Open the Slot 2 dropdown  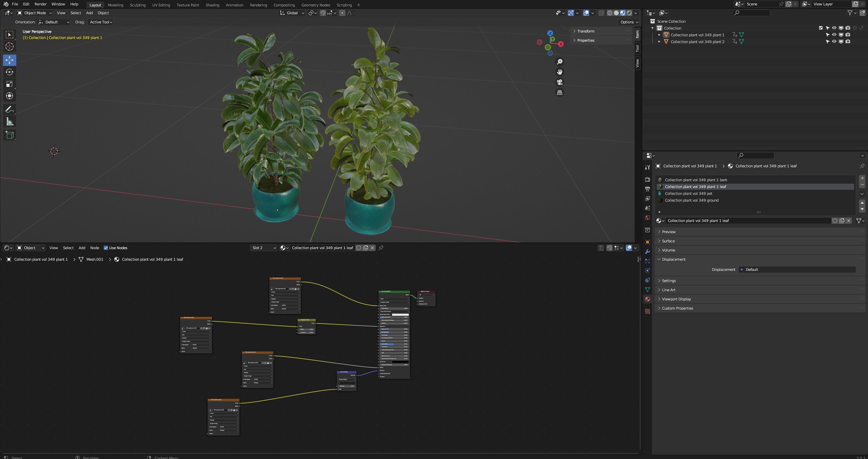pos(263,248)
